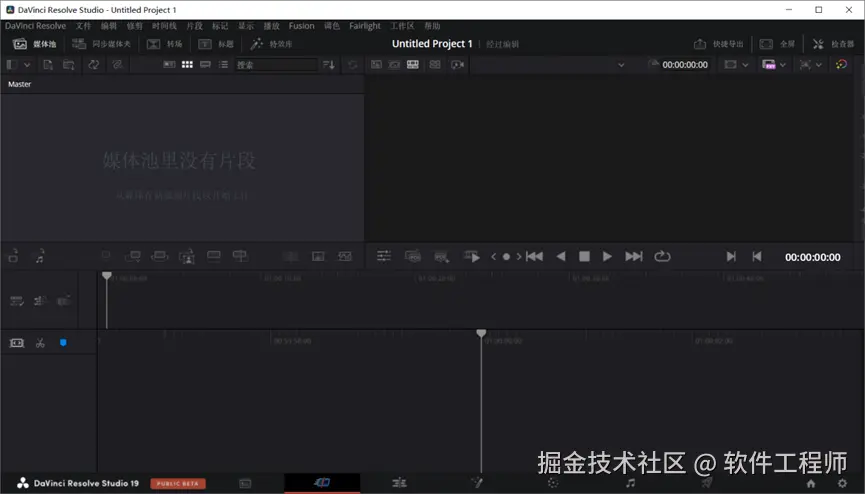Click the 搜索 search field

coord(276,65)
